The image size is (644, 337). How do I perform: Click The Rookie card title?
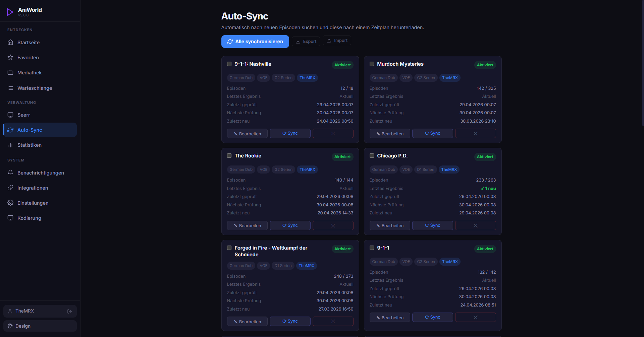[x=248, y=156]
